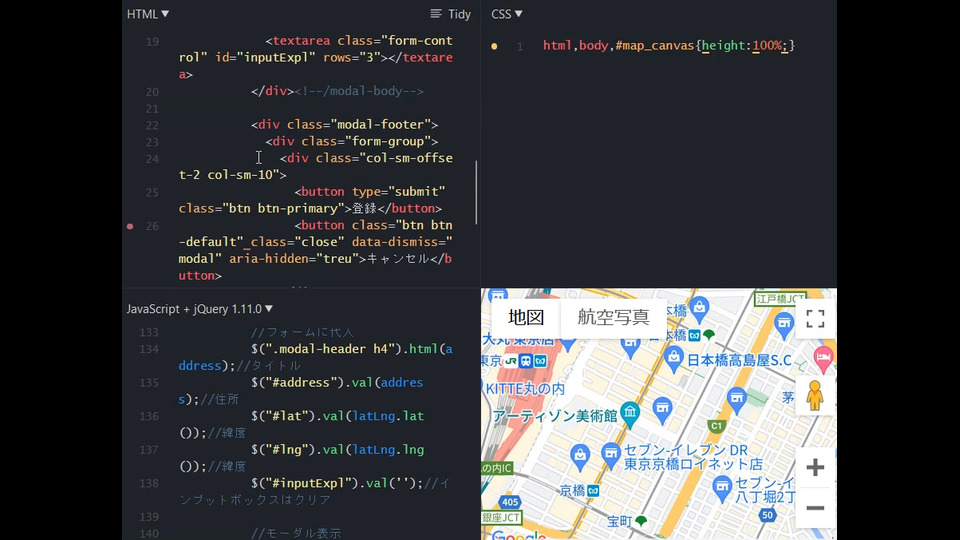The width and height of the screenshot is (960, 540).
Task: Open the HTML panel language dropdown
Action: (x=148, y=13)
